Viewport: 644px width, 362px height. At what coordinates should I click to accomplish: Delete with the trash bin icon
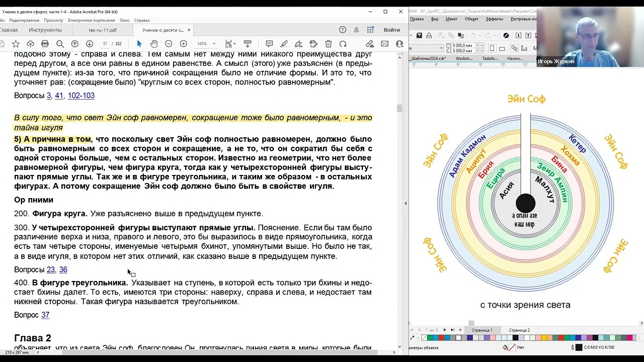point(329,44)
